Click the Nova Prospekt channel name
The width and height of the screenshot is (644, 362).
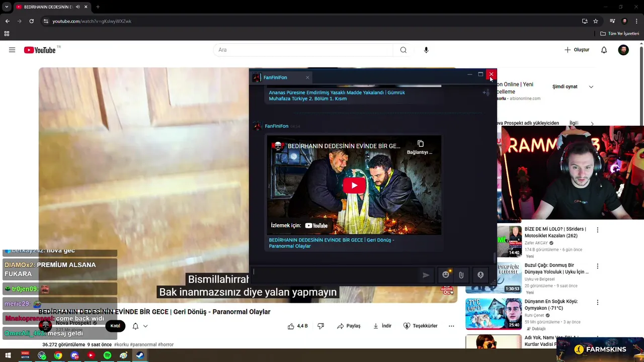[x=73, y=323]
